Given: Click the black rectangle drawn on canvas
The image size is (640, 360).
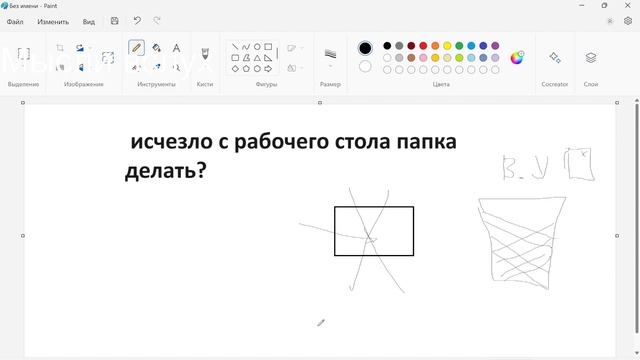Looking at the screenshot, I should point(374,231).
